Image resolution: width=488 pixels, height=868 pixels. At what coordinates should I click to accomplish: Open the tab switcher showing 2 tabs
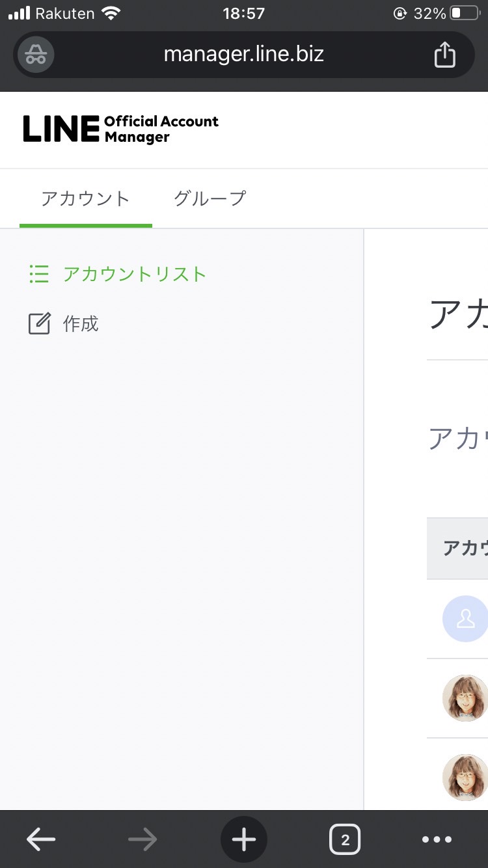tap(345, 840)
